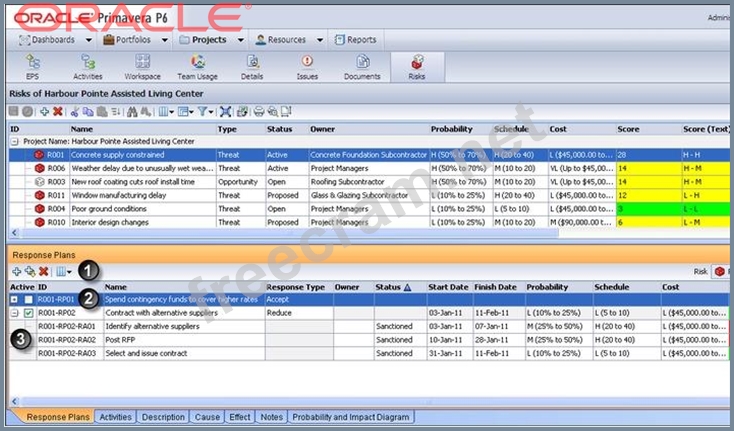Switch to the Activities bottom tab
734x431 pixels.
pyautogui.click(x=116, y=416)
